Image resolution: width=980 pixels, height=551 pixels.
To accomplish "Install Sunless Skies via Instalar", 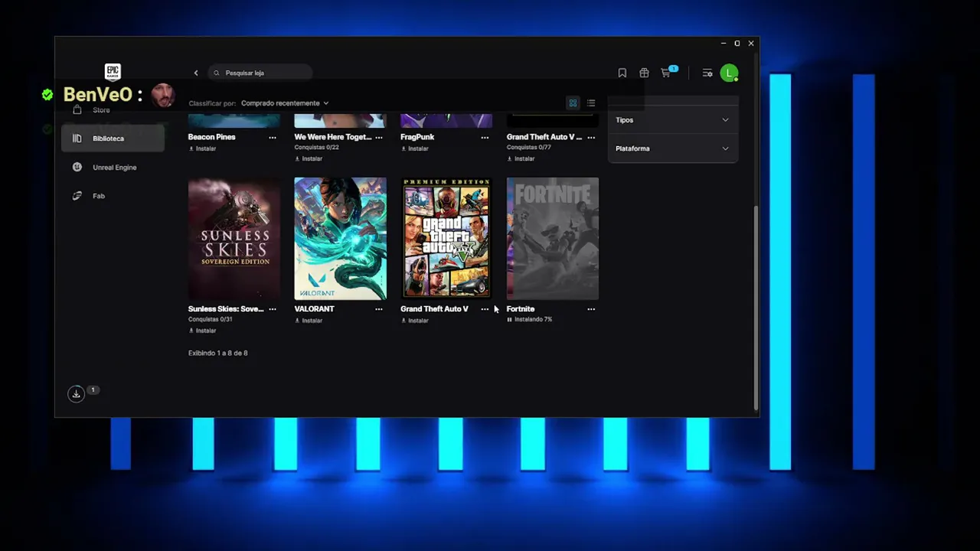I will 202,331.
